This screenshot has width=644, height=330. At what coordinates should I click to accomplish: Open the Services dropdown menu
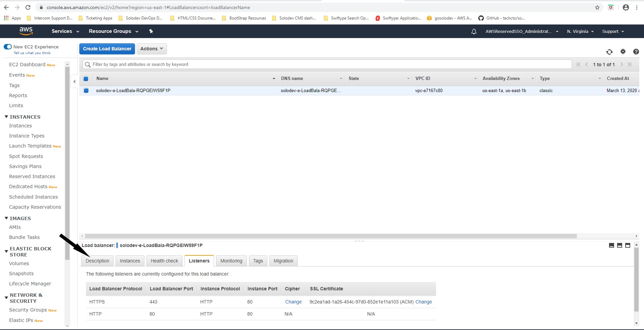pyautogui.click(x=65, y=31)
